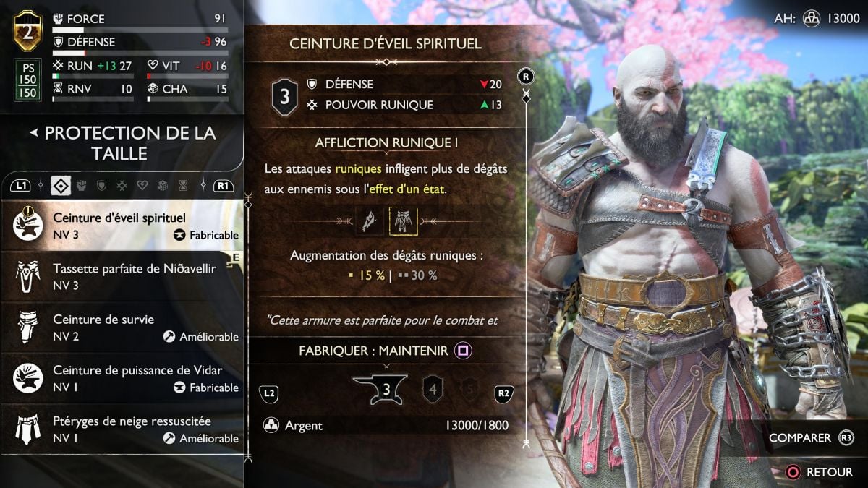868x488 pixels.
Task: Select the all-stats diamond filter icon
Action: point(61,186)
